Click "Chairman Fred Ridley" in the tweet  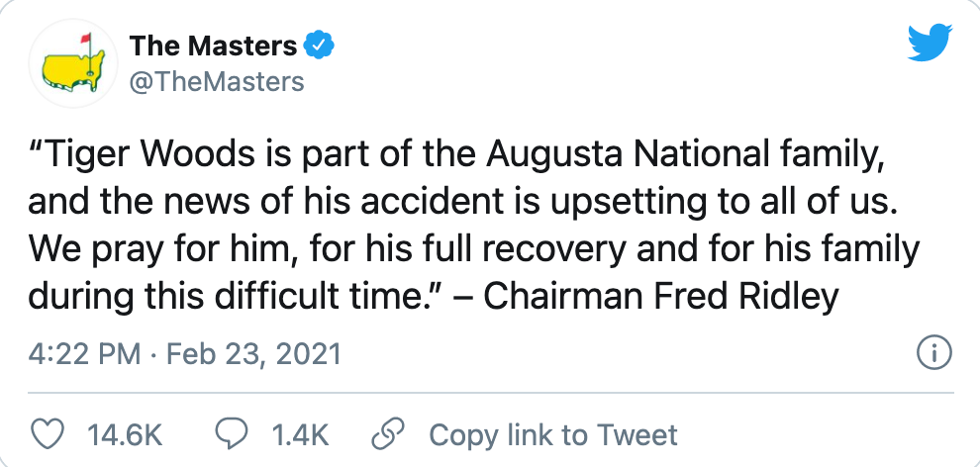click(660, 297)
